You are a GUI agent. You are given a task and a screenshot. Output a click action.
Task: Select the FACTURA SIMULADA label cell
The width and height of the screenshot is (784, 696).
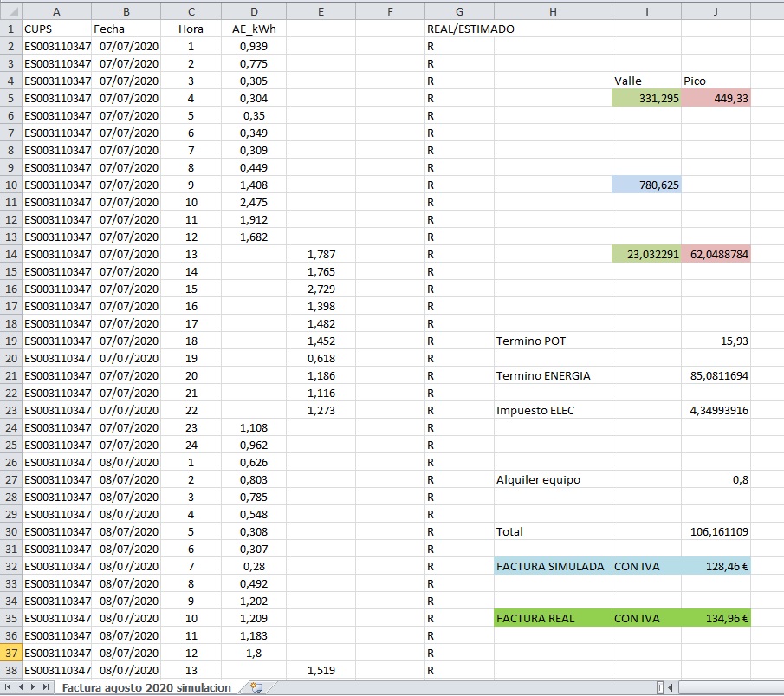tap(552, 566)
